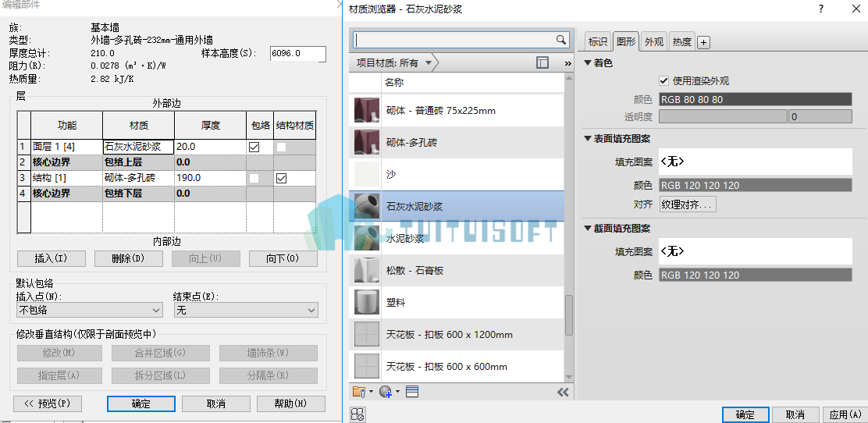Click the material search input field

[454, 40]
